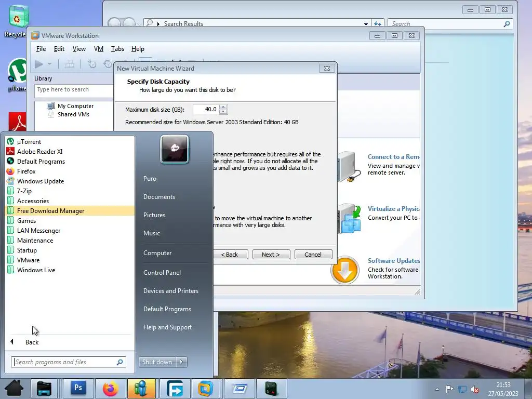
Task: Expand the Accessories folder
Action: [70, 201]
